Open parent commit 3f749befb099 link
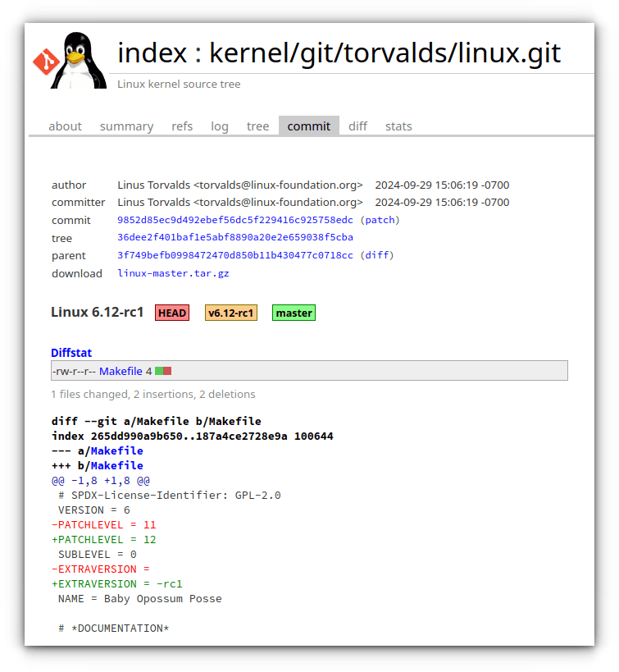 pyautogui.click(x=235, y=255)
